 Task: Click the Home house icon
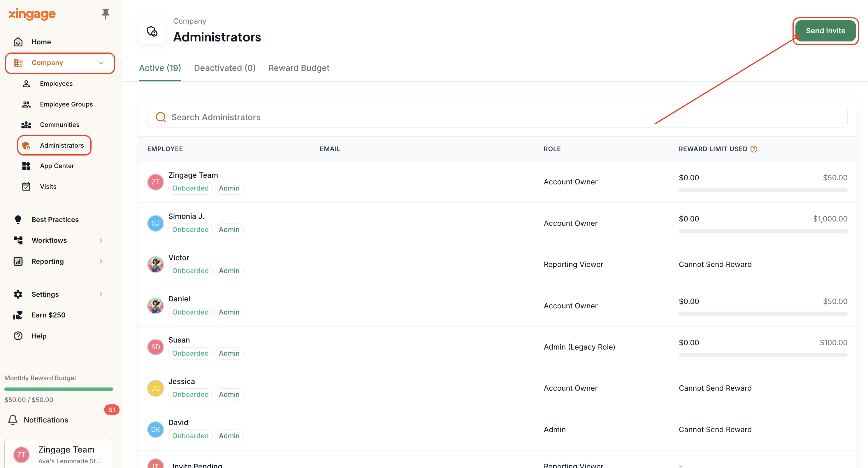[18, 42]
